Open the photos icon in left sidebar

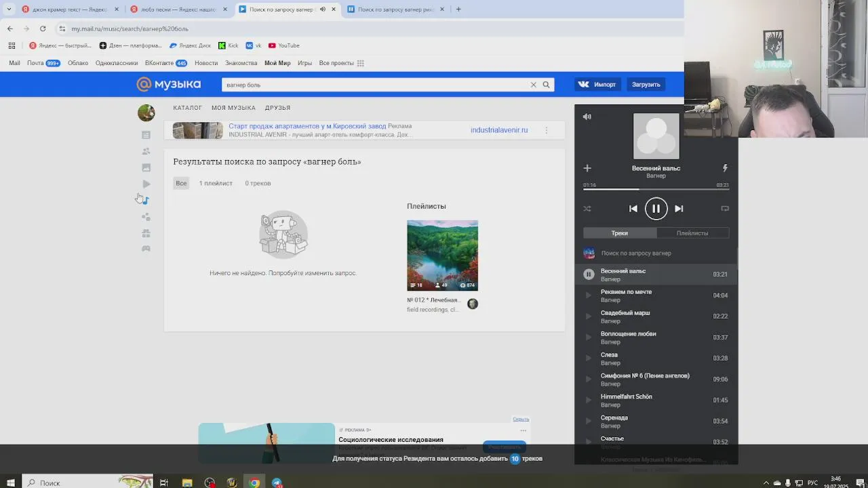[x=146, y=167]
